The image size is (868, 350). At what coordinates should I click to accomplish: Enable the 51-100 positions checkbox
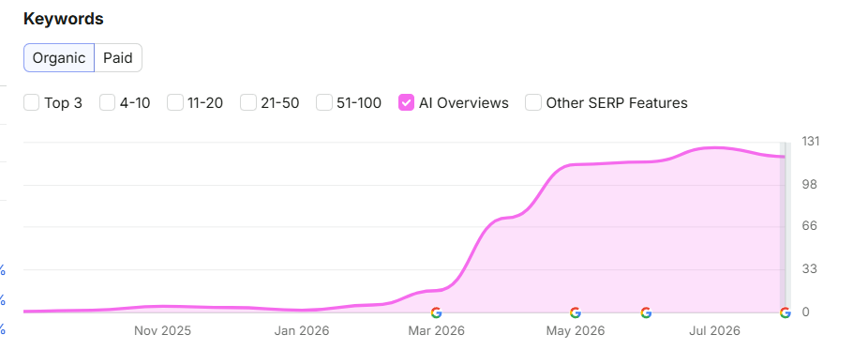(324, 103)
